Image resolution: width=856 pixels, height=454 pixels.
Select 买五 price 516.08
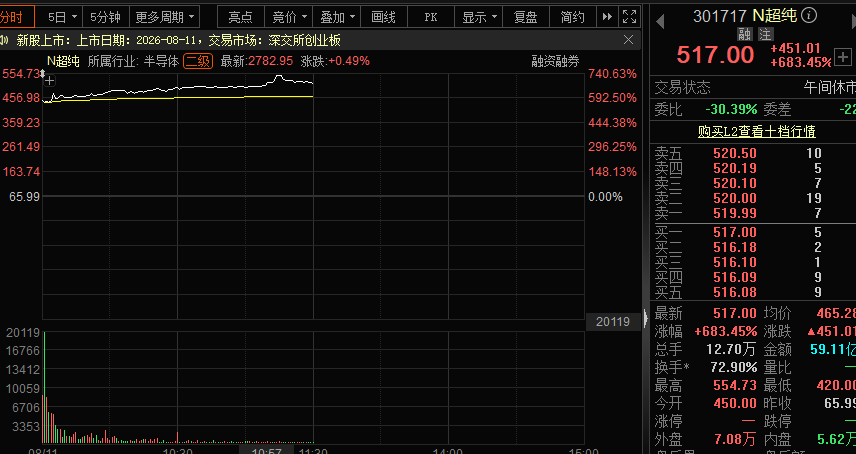click(735, 292)
